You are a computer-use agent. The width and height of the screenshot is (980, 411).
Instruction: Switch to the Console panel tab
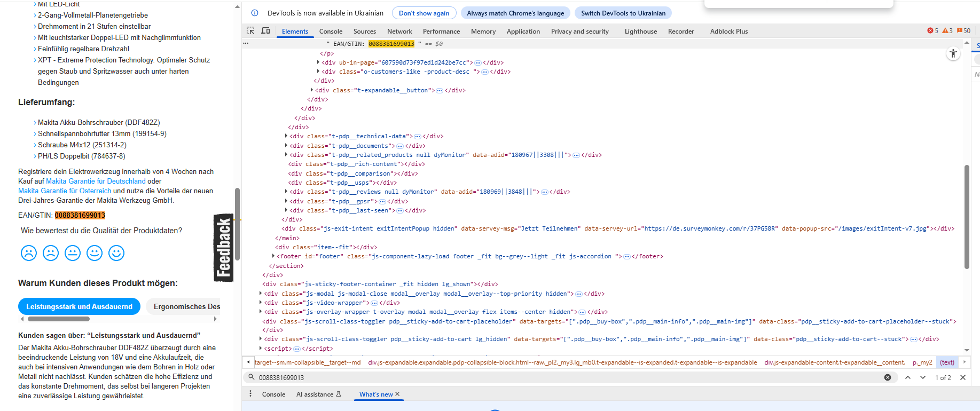331,31
